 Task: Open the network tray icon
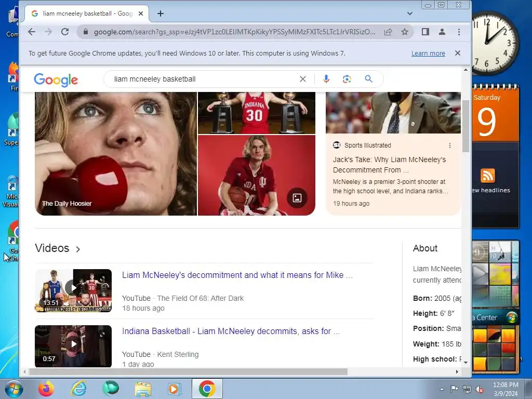(467, 389)
